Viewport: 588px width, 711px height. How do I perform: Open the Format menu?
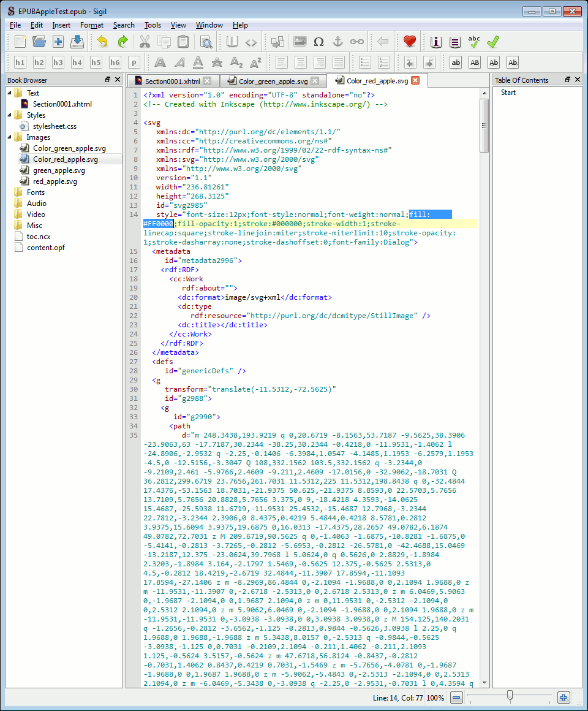click(91, 25)
